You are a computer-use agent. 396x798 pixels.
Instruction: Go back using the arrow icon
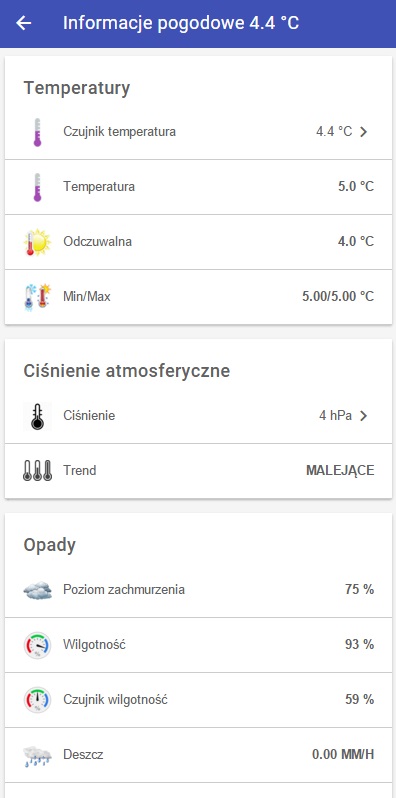[23, 23]
